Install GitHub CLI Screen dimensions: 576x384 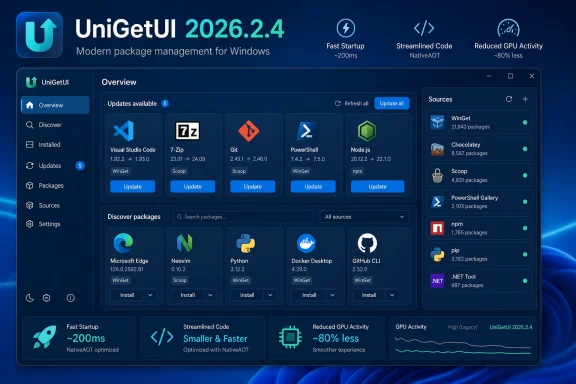[x=369, y=295]
